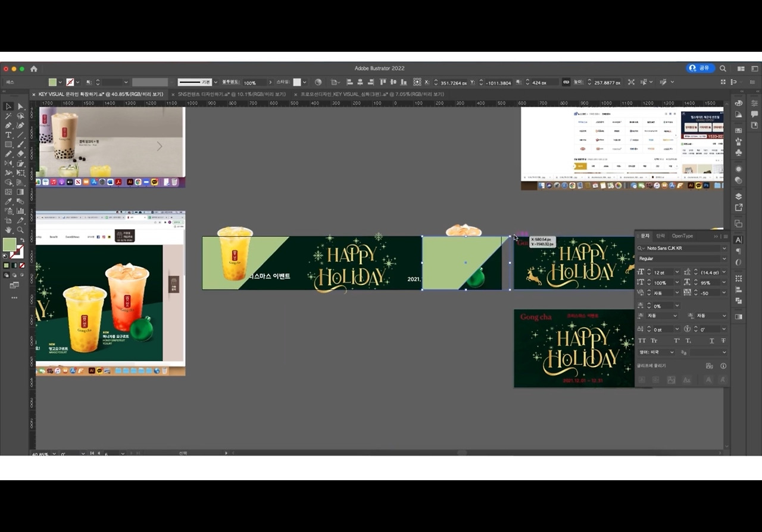The image size is (762, 532).
Task: Select the Curvature tool
Action: (x=20, y=126)
